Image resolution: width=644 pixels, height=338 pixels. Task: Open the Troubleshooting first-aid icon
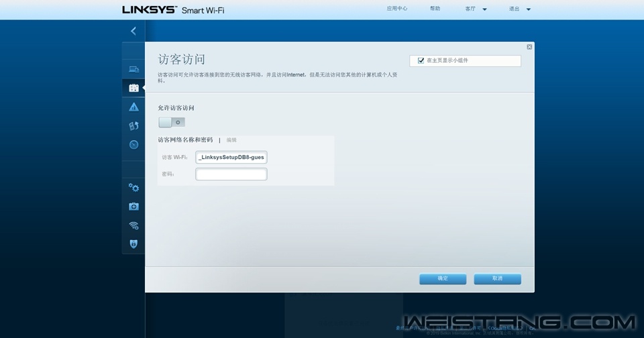pyautogui.click(x=133, y=207)
